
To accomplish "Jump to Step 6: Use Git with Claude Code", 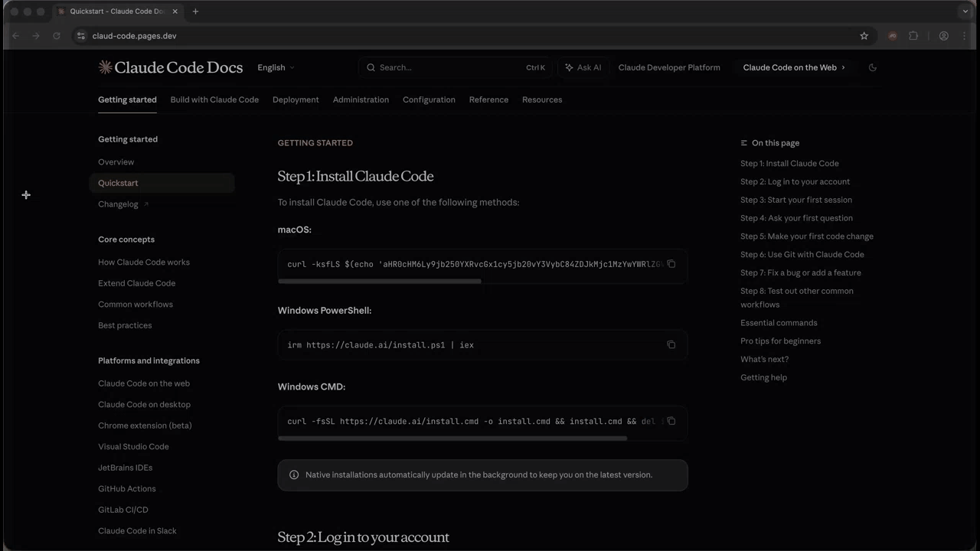I will coord(802,254).
